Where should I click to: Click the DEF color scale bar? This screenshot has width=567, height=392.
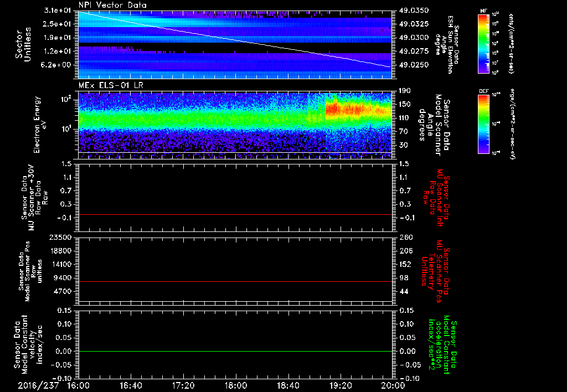pos(483,123)
